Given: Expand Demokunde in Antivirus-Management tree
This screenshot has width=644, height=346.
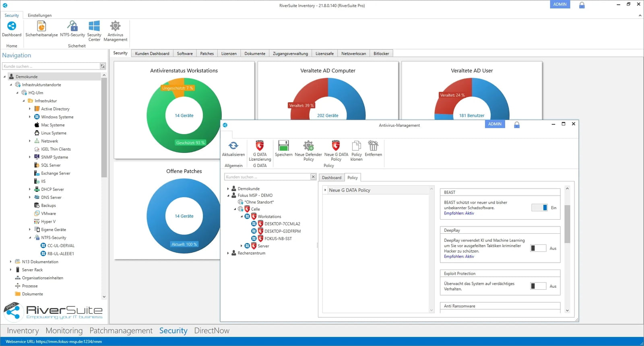Looking at the screenshot, I should point(228,189).
